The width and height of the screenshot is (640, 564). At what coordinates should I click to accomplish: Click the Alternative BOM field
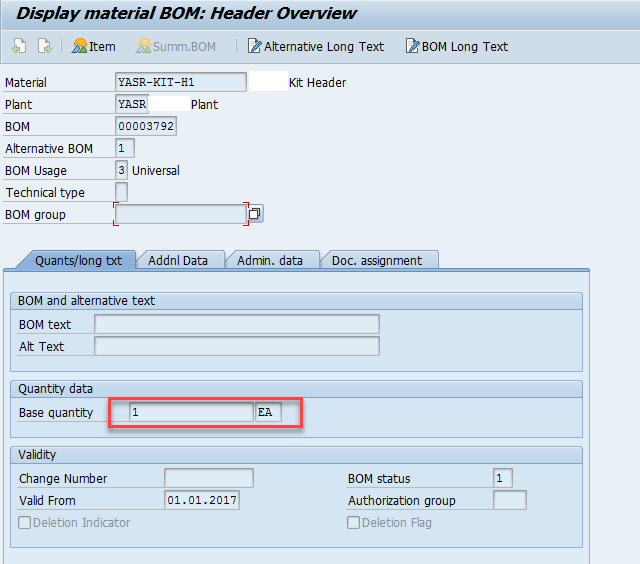(125, 148)
